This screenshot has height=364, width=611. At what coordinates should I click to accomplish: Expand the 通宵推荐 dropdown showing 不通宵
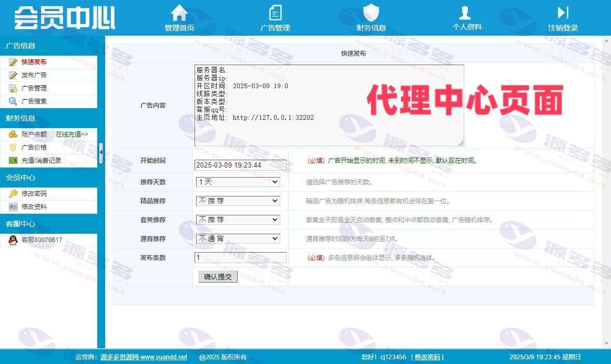coord(238,238)
